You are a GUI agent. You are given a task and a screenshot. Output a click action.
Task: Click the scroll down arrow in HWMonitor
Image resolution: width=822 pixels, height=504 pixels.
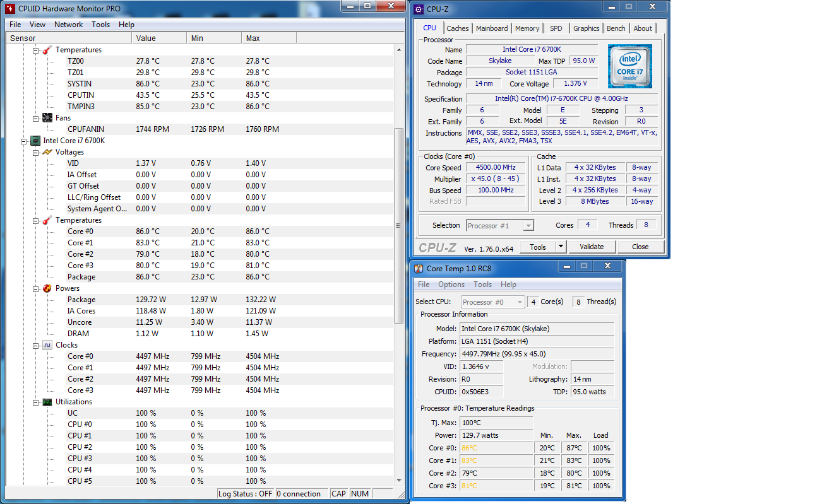click(399, 481)
